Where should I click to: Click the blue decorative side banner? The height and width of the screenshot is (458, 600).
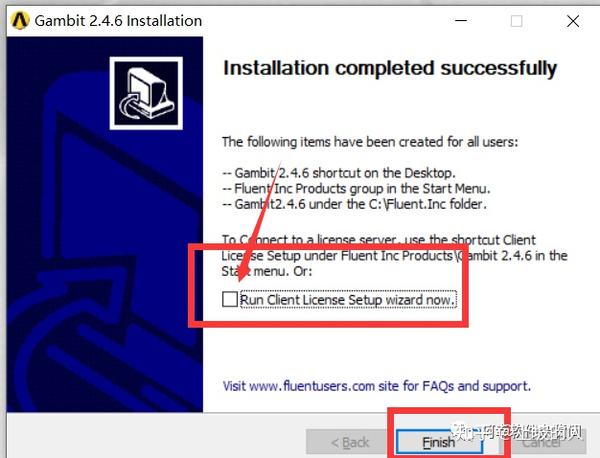coord(105,224)
